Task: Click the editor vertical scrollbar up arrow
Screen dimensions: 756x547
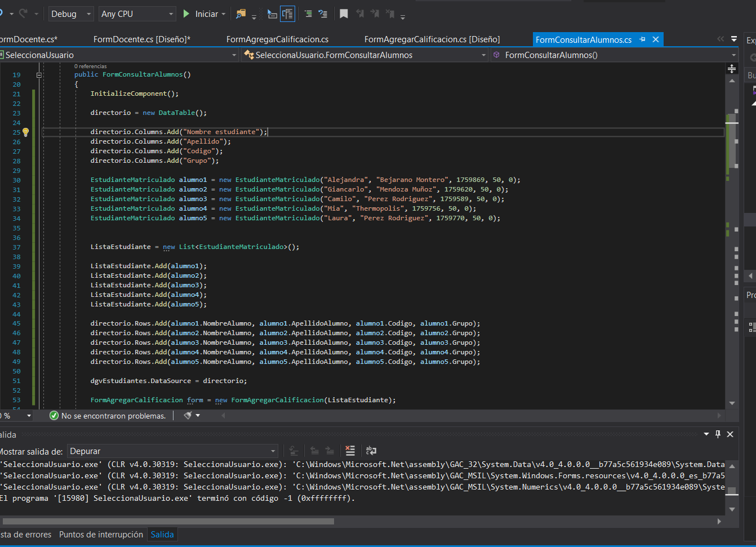Action: click(x=732, y=81)
